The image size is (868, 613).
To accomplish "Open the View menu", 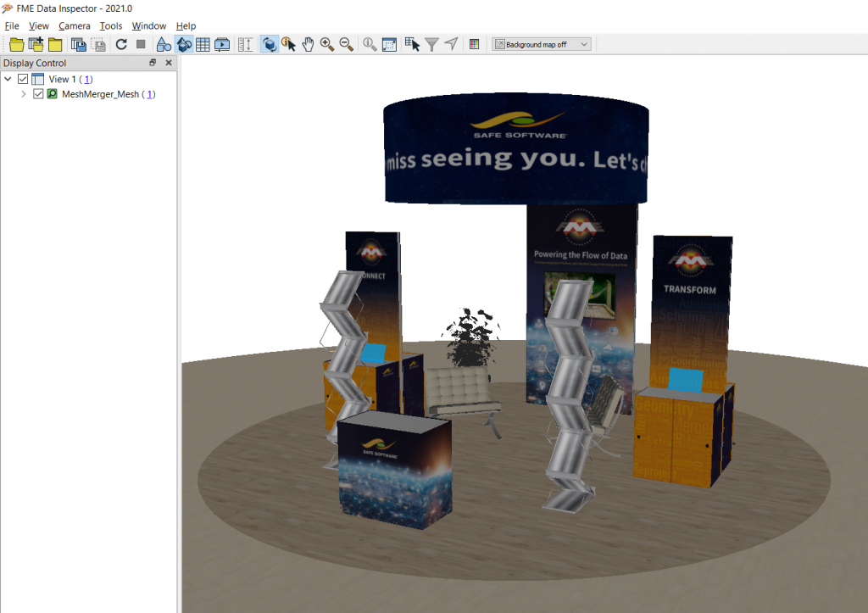I will point(39,26).
